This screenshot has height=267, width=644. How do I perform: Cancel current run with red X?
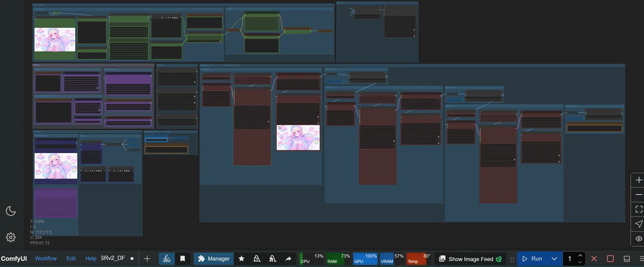click(594, 259)
